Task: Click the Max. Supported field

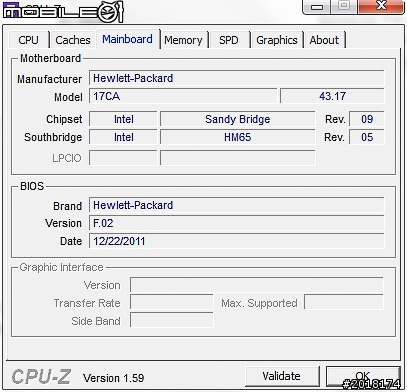Action: pos(344,303)
